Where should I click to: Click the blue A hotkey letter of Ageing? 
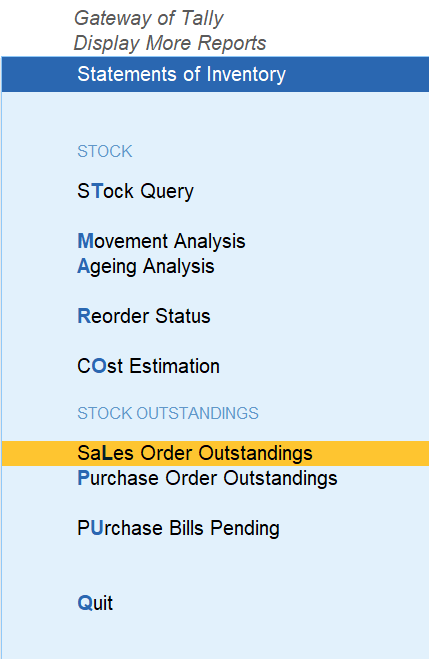pyautogui.click(x=84, y=266)
